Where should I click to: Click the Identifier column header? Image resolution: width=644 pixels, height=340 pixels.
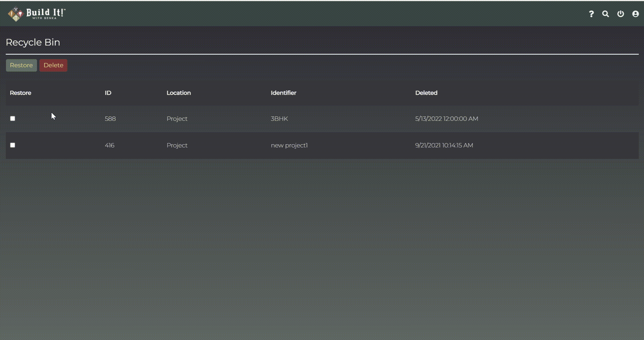point(283,93)
